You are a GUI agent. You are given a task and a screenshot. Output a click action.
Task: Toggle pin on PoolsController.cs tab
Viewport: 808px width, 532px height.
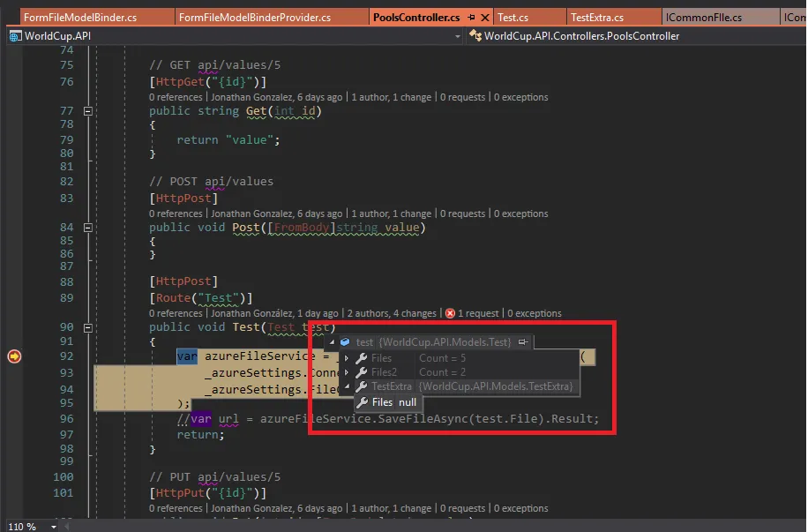[x=471, y=18]
